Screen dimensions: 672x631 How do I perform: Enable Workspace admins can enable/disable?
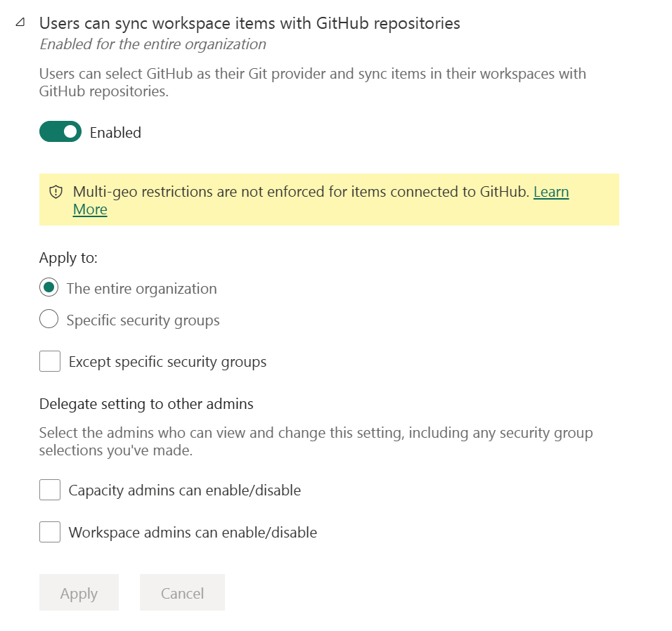pyautogui.click(x=49, y=532)
